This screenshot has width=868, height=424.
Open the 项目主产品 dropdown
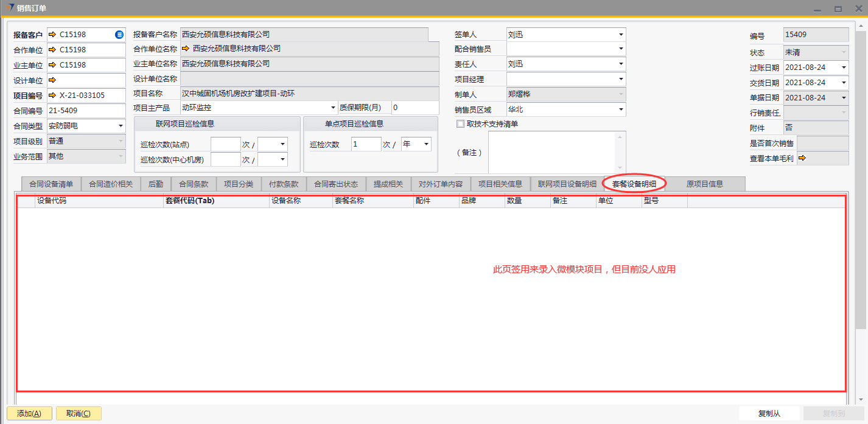333,108
